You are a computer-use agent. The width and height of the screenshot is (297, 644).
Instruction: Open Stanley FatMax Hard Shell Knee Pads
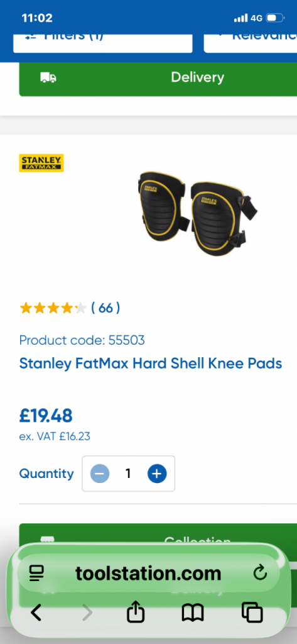(151, 364)
